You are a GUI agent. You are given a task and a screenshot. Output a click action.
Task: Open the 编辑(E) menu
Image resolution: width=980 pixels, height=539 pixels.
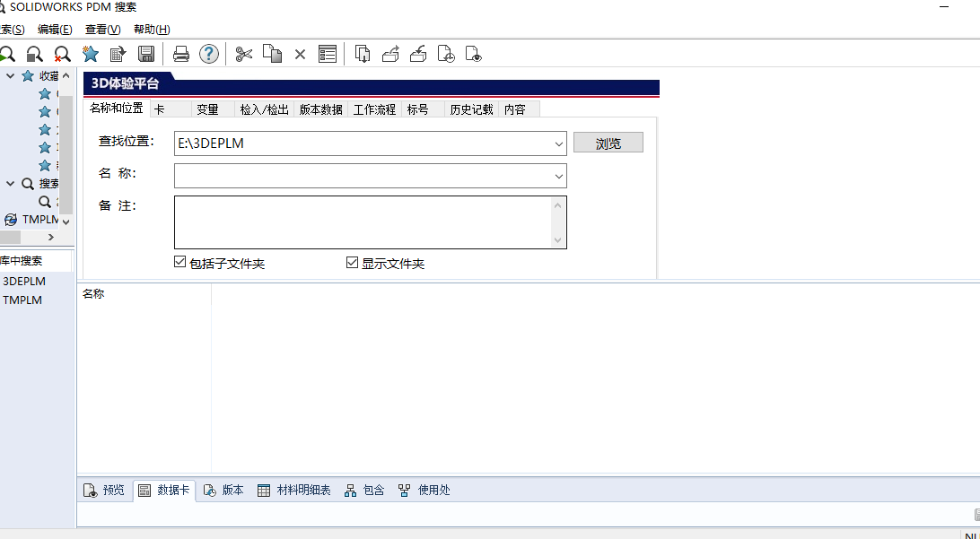coord(55,30)
